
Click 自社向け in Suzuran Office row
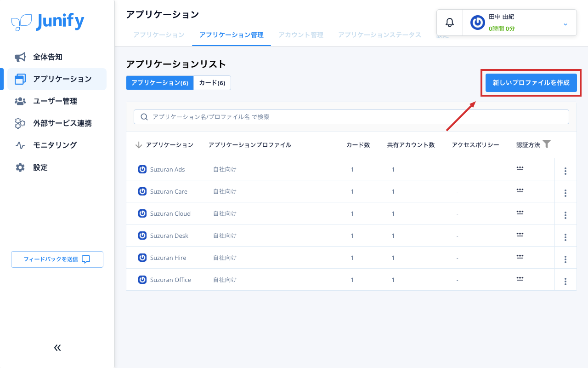[225, 280]
